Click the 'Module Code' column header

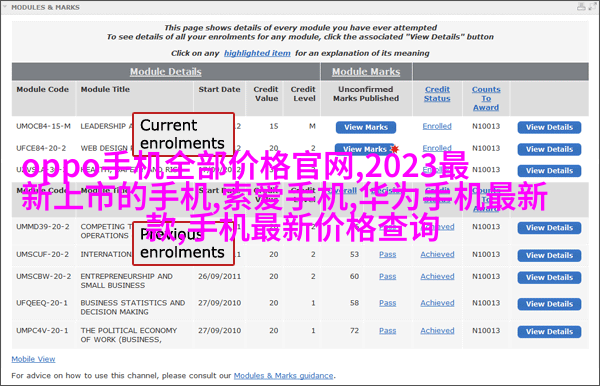(42, 89)
